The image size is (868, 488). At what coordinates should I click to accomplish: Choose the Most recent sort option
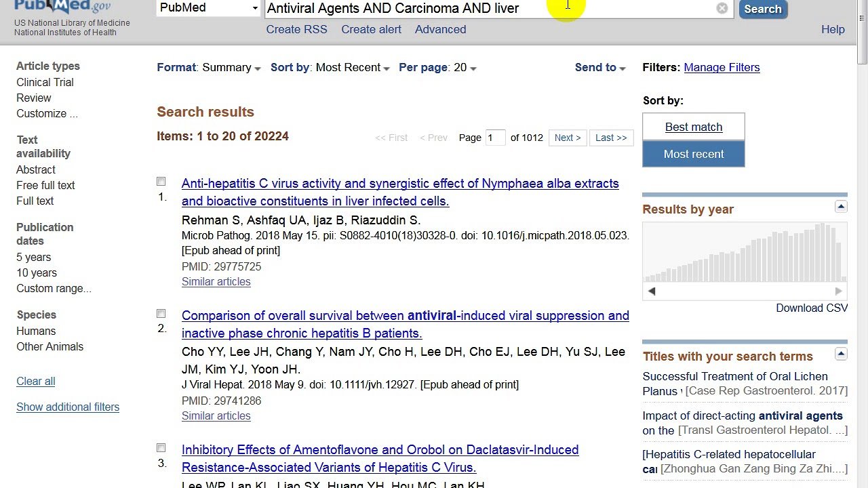tap(693, 154)
